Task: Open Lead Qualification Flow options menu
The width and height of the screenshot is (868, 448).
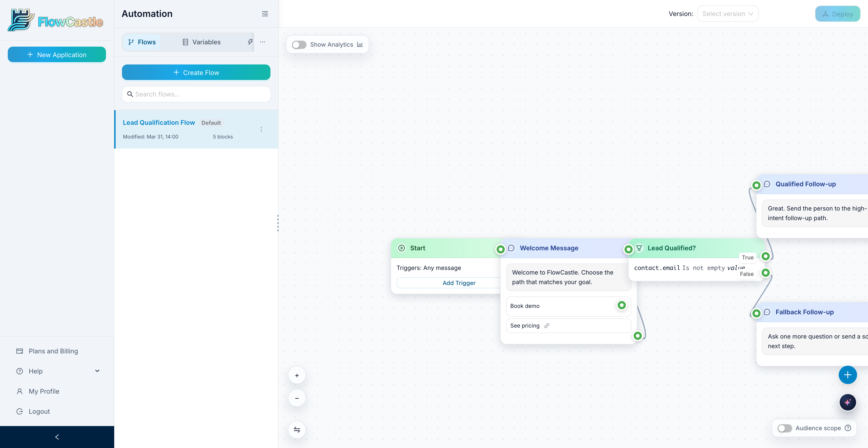Action: (x=261, y=129)
